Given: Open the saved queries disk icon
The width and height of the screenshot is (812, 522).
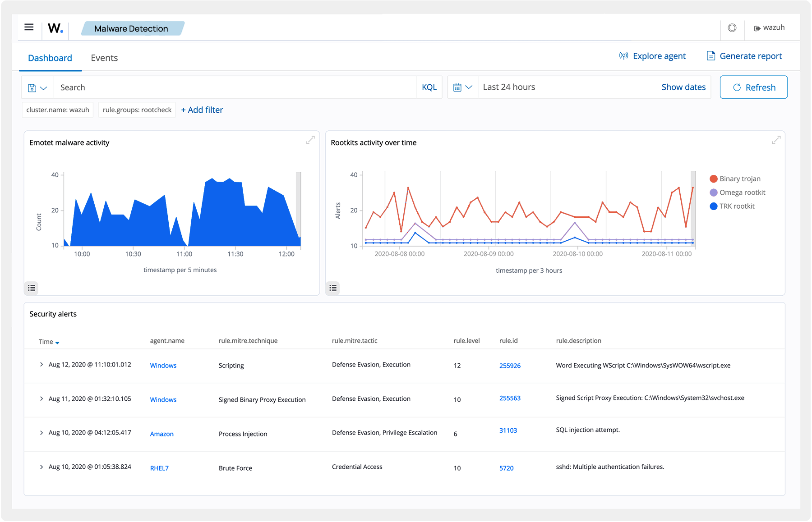Looking at the screenshot, I should (x=32, y=87).
